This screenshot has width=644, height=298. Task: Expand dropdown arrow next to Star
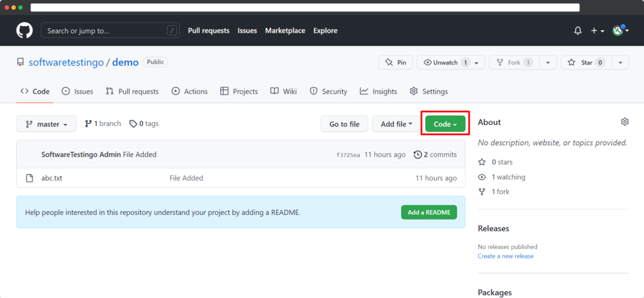click(620, 62)
